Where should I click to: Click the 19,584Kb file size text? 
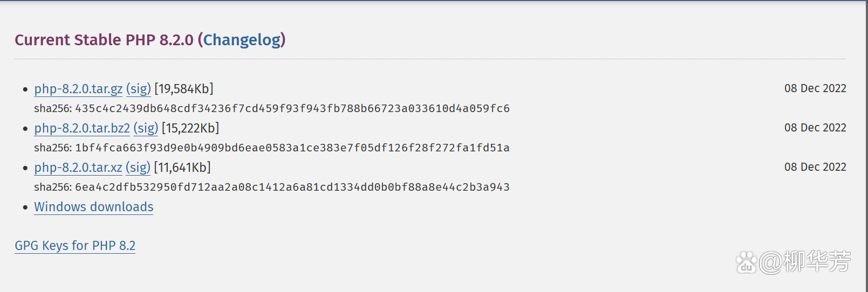184,89
